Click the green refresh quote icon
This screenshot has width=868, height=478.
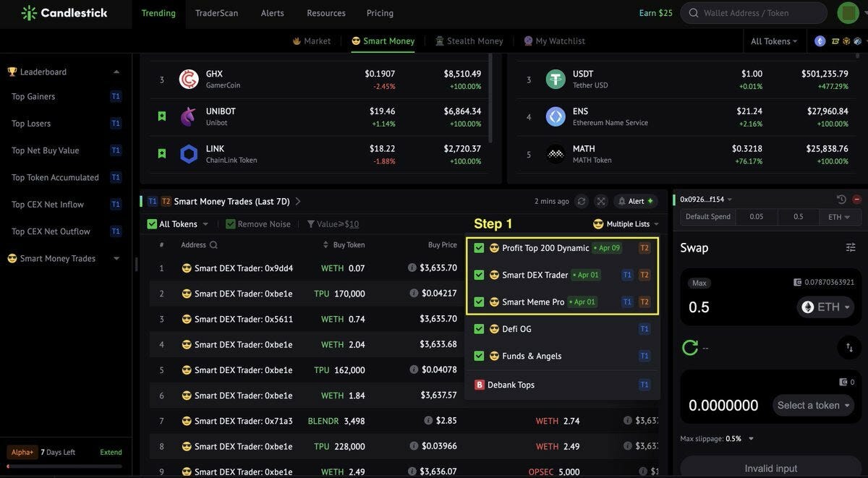(690, 348)
